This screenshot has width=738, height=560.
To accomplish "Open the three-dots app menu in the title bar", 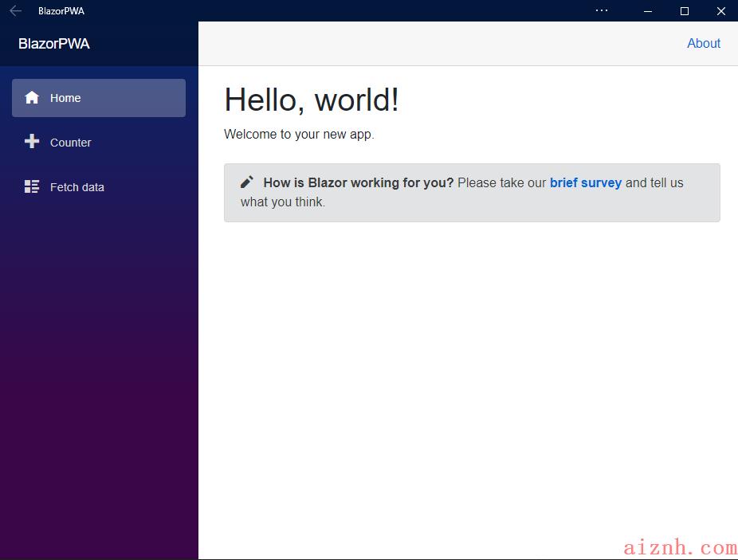I will click(x=602, y=10).
